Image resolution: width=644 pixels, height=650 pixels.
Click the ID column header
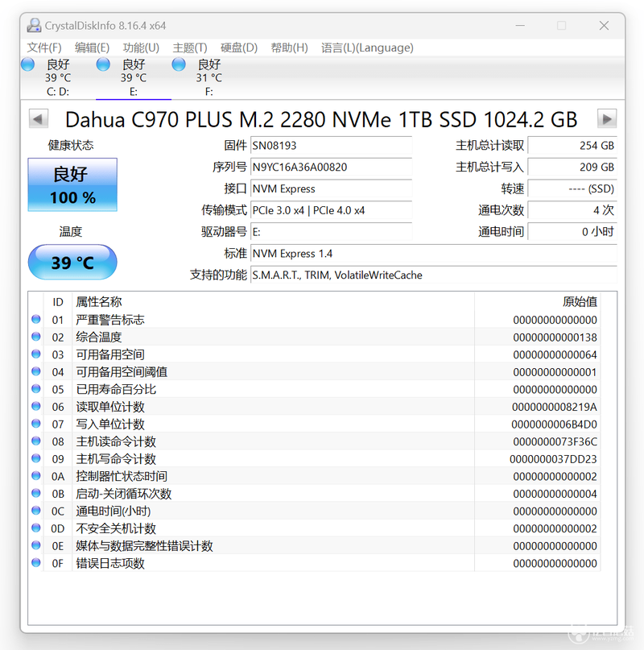(58, 302)
